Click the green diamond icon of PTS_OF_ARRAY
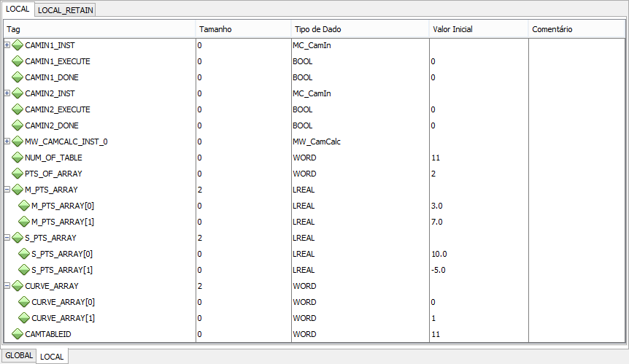The width and height of the screenshot is (629, 364). click(x=18, y=174)
